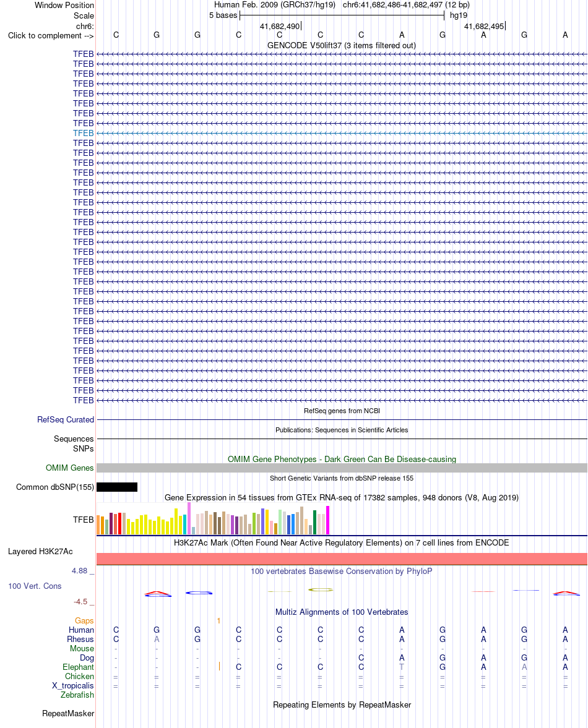Open 'Short Genetic Variants from dbSNP release 155'
Image resolution: width=588 pixels, height=728 pixels.
342,478
